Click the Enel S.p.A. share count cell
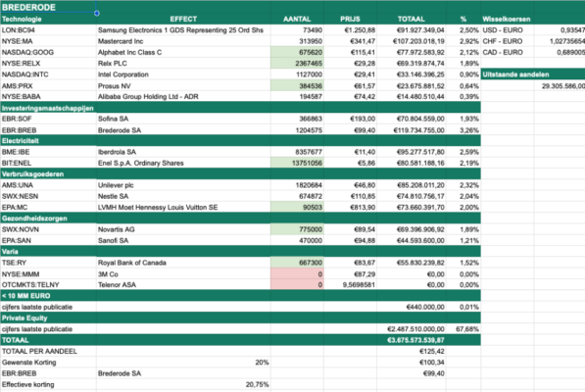The height and width of the screenshot is (392, 585). tap(297, 163)
